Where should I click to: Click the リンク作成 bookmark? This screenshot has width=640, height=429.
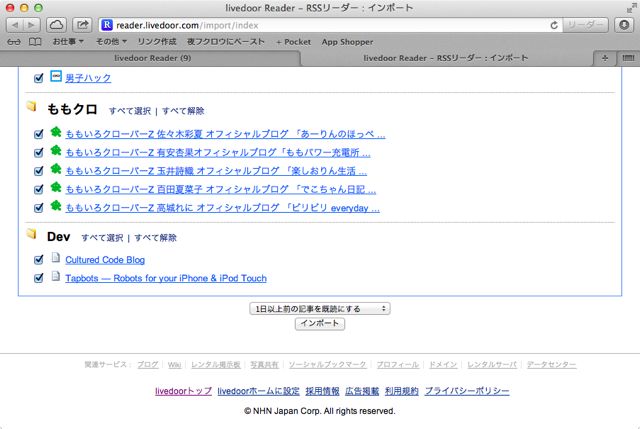point(157,42)
